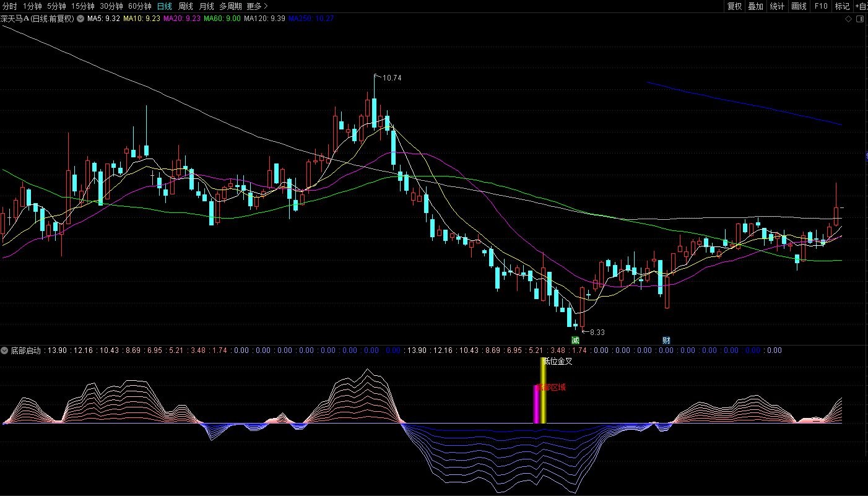Click the 底部区域 signal label
Screen dimensions: 868x496
point(551,388)
